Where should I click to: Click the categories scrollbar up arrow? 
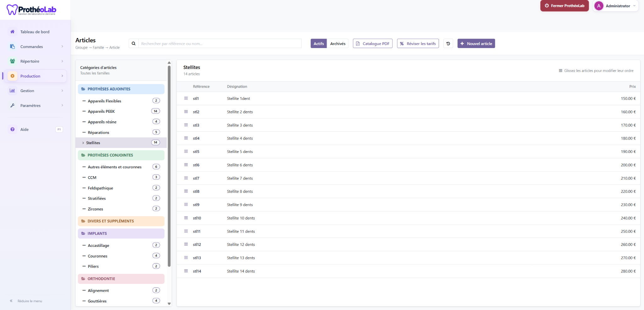pyautogui.click(x=169, y=63)
